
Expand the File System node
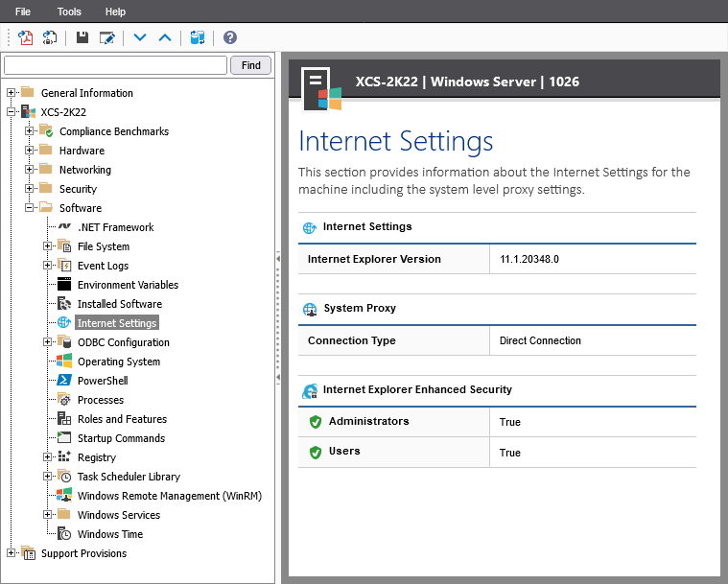click(x=47, y=246)
